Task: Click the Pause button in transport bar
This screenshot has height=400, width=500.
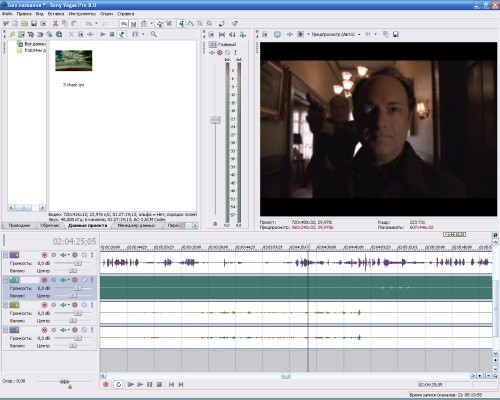Action: 150,384
